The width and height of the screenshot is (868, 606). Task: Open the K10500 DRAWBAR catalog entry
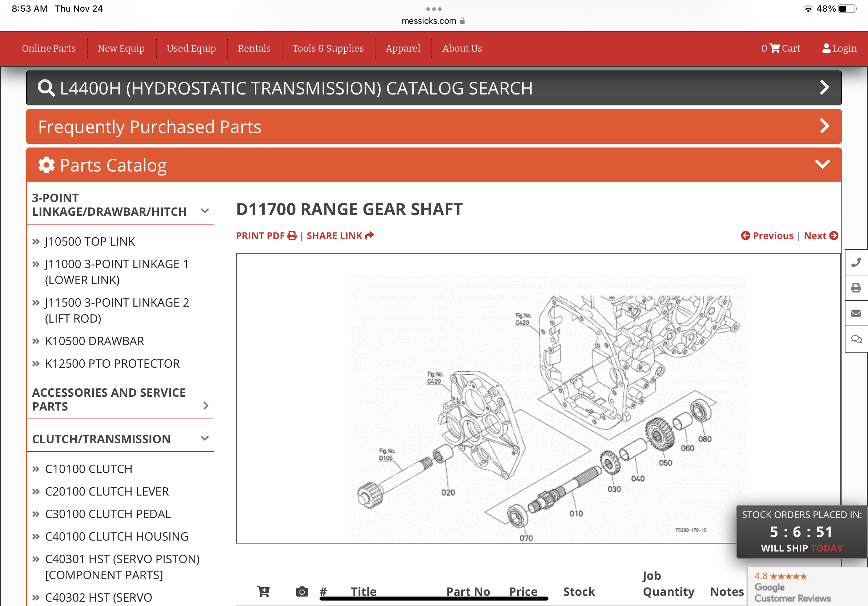(x=95, y=341)
